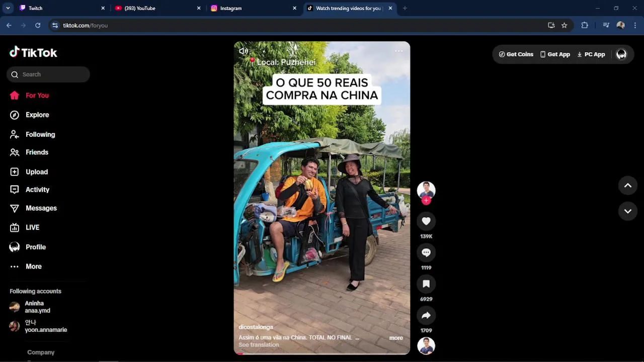This screenshot has height=362, width=644.
Task: Open the TikTok profile avatar at top right
Action: (621, 54)
